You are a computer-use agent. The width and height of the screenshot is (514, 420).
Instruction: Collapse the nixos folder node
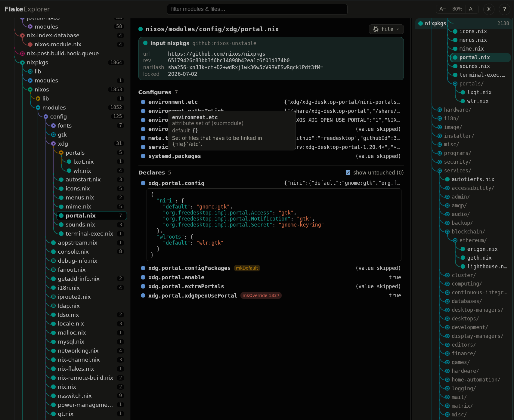click(x=30, y=90)
